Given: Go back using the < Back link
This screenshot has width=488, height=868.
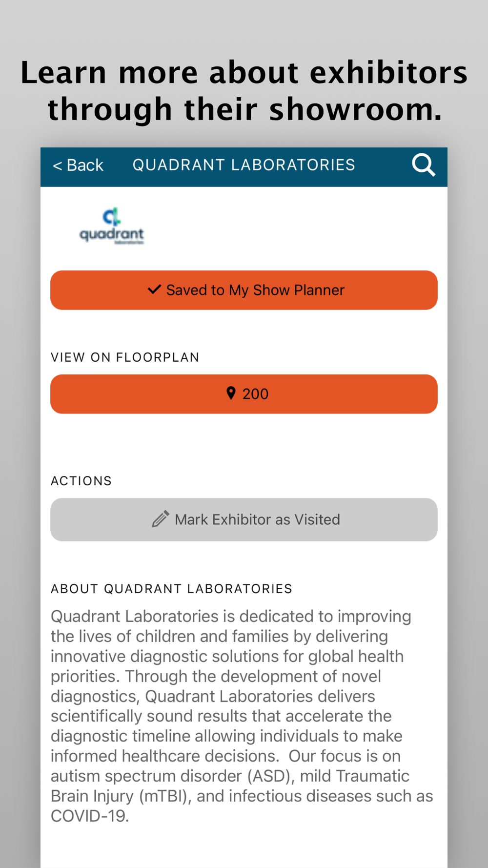Looking at the screenshot, I should [78, 165].
